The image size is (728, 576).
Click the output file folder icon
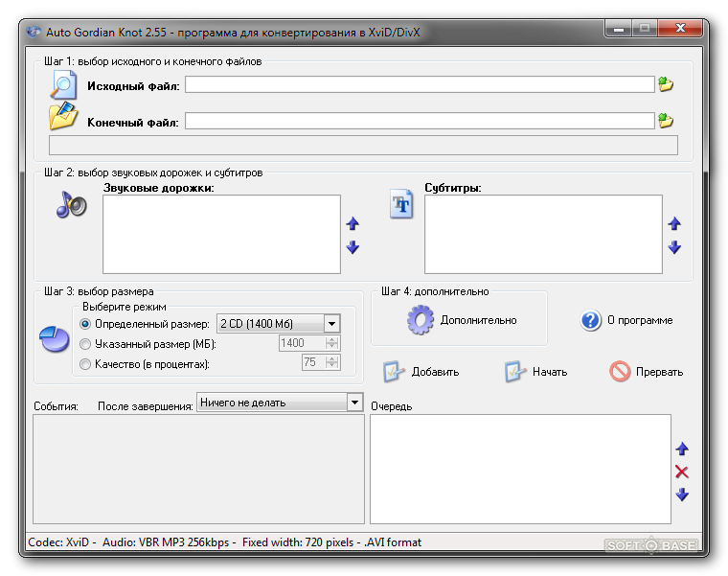(63, 116)
